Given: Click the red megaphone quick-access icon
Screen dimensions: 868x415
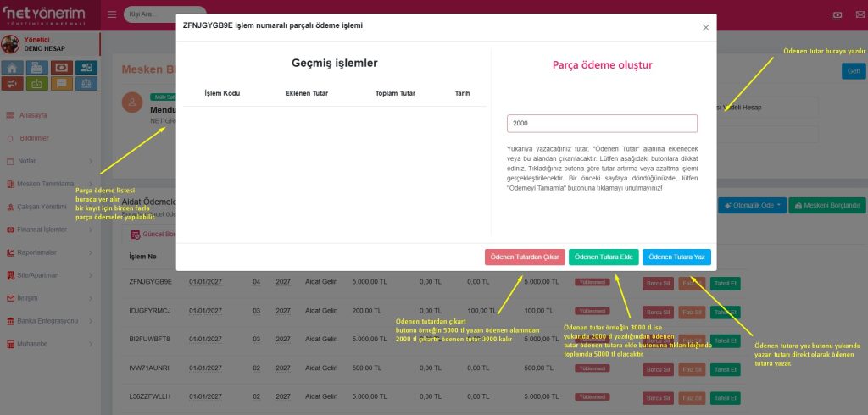Looking at the screenshot, I should coord(13,83).
